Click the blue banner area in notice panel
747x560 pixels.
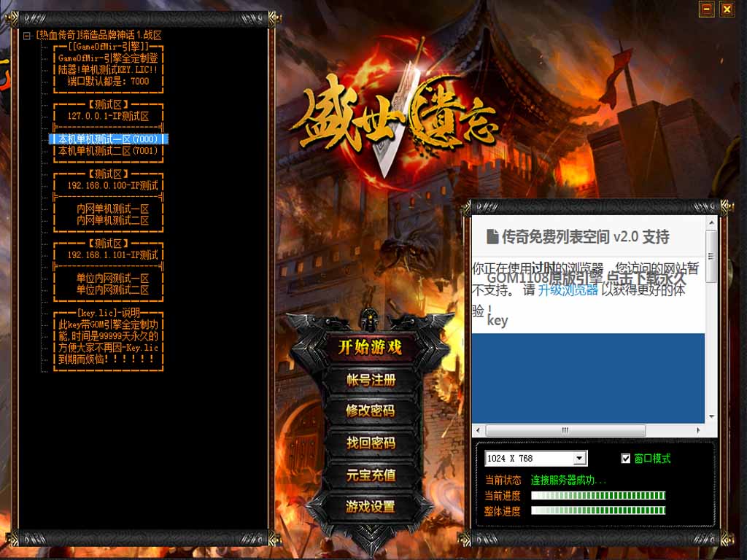click(x=588, y=378)
